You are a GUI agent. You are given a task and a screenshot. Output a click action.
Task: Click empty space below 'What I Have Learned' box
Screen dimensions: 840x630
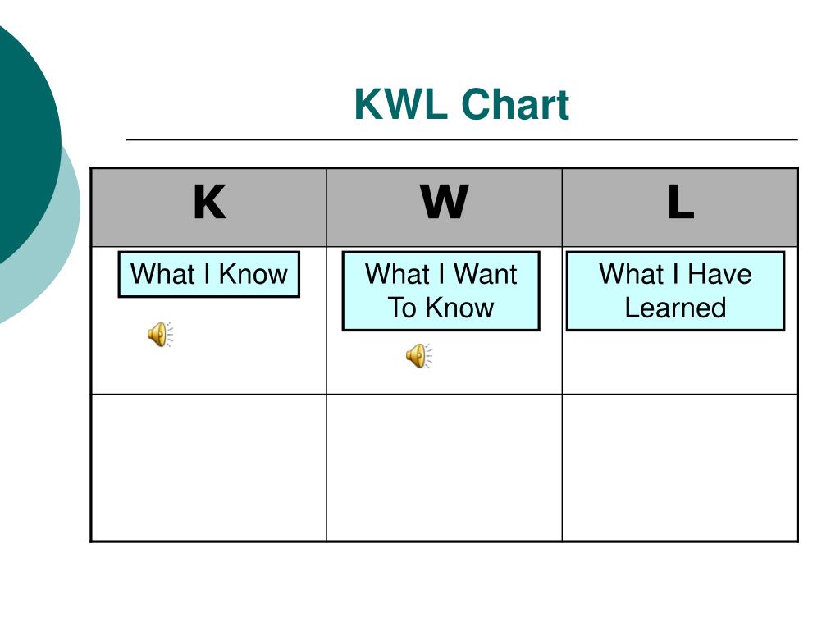[680, 363]
